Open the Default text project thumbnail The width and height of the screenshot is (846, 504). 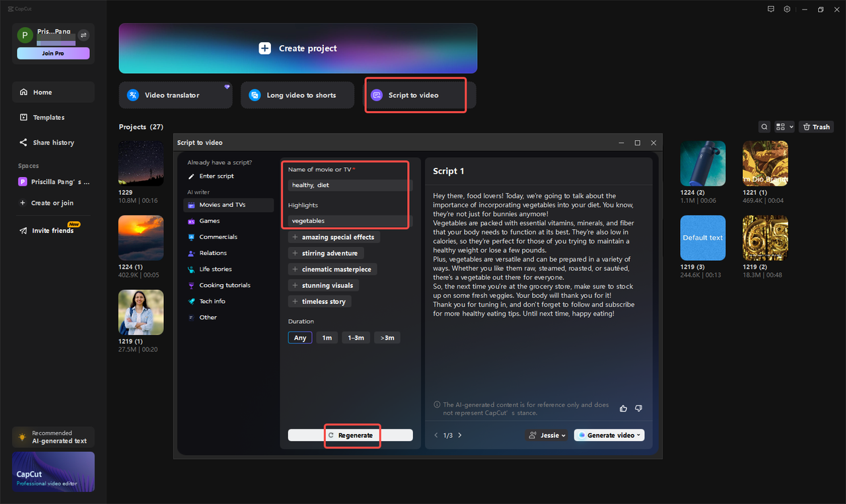tap(703, 238)
